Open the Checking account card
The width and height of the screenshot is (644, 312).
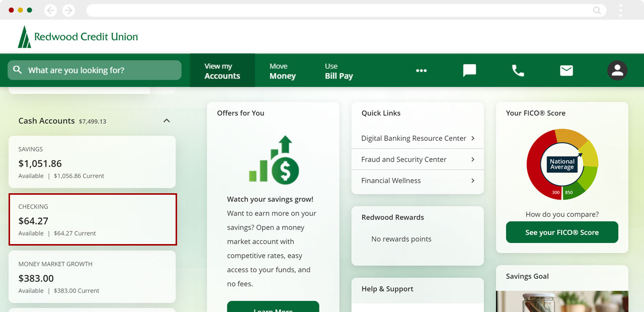pyautogui.click(x=93, y=219)
